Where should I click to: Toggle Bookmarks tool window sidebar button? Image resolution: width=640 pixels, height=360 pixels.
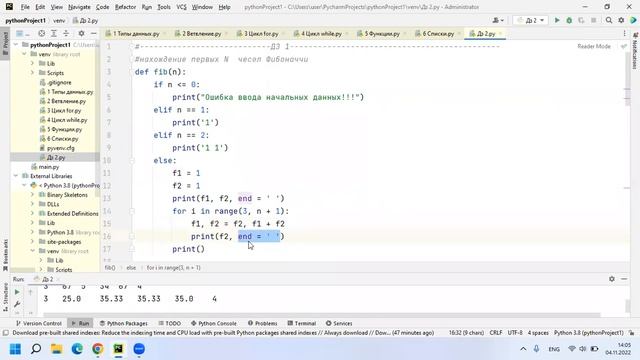tap(5, 255)
